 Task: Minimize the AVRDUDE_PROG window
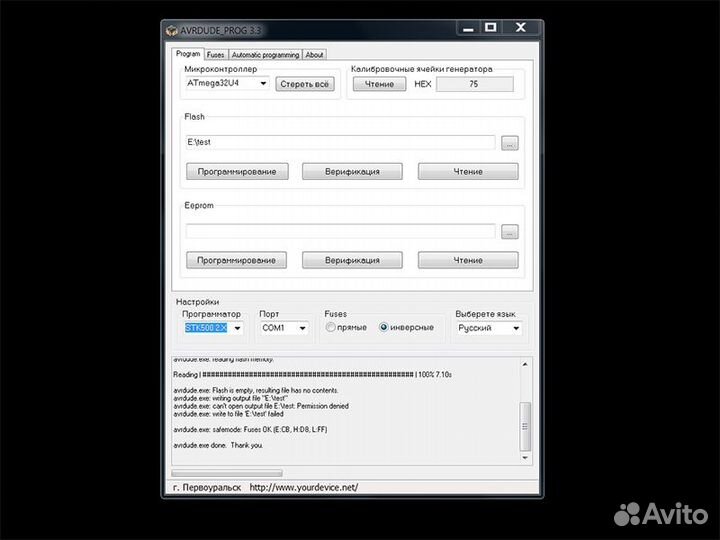(468, 28)
